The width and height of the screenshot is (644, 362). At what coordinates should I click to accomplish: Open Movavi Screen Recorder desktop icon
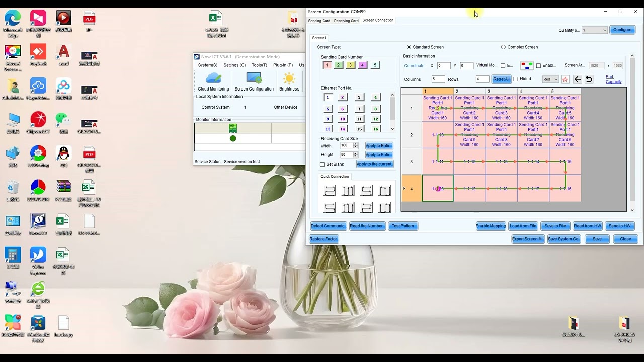(x=13, y=58)
